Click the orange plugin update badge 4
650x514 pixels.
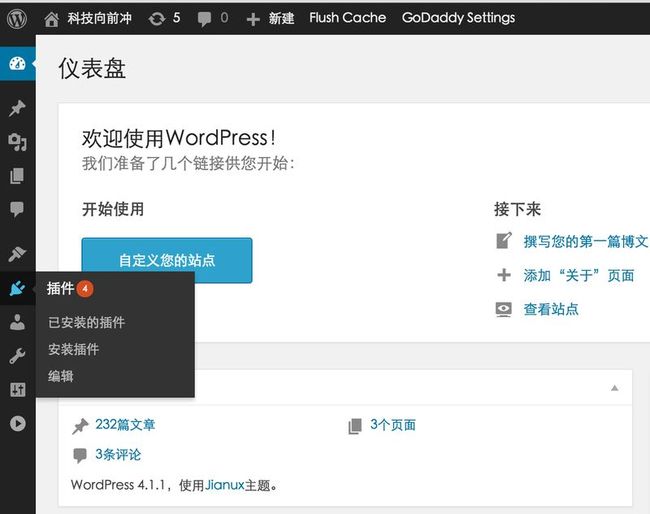tap(85, 289)
